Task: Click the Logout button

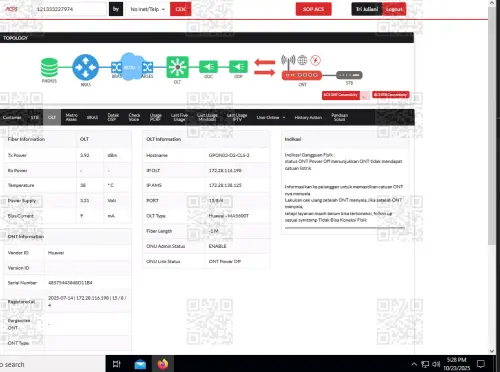Action: [x=394, y=9]
